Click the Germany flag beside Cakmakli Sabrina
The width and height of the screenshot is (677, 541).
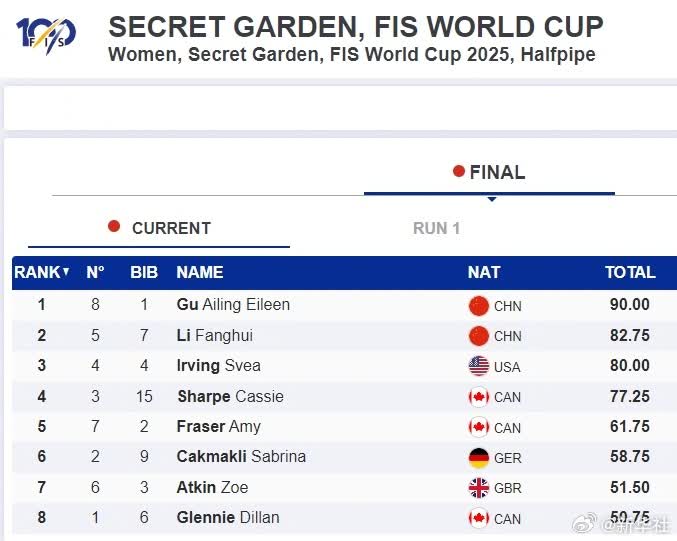[x=479, y=458]
